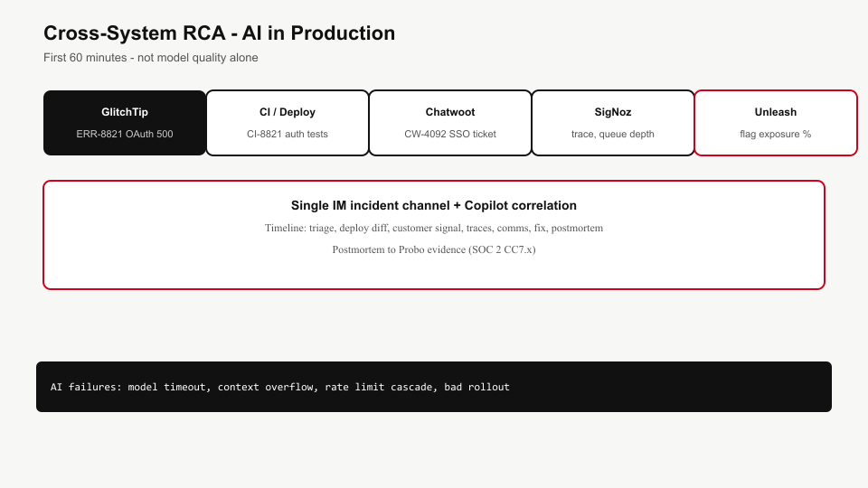
Task: Click the red-bordered incident channel panel
Action: pyautogui.click(x=434, y=235)
